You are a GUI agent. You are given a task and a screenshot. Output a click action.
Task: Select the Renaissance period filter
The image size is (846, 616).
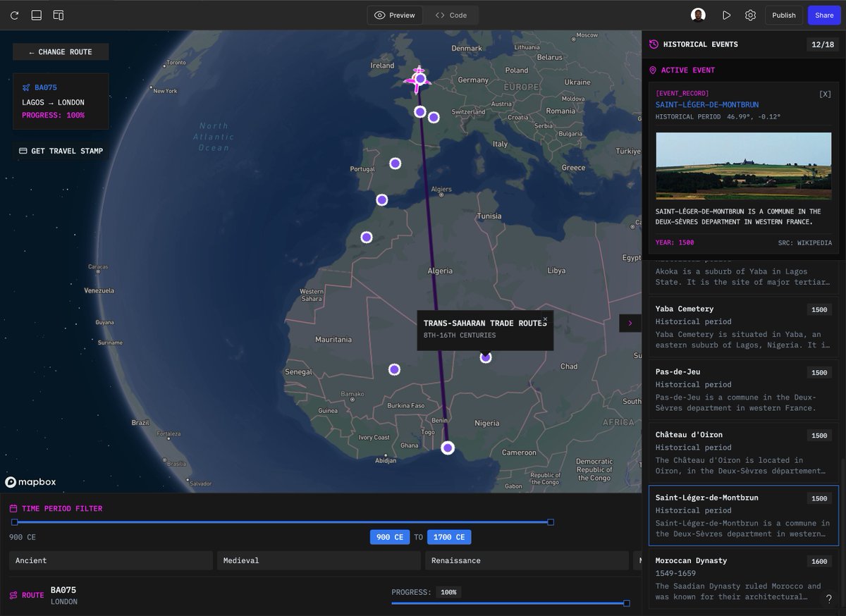(527, 560)
